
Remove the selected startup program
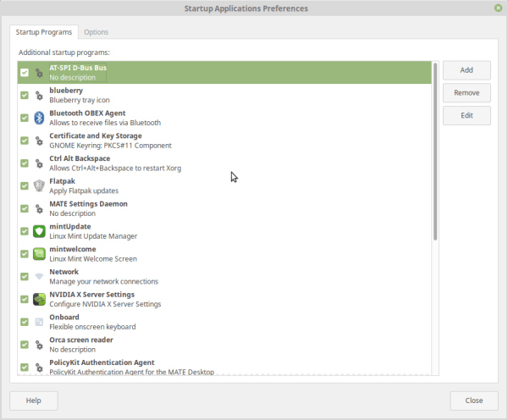pos(467,92)
